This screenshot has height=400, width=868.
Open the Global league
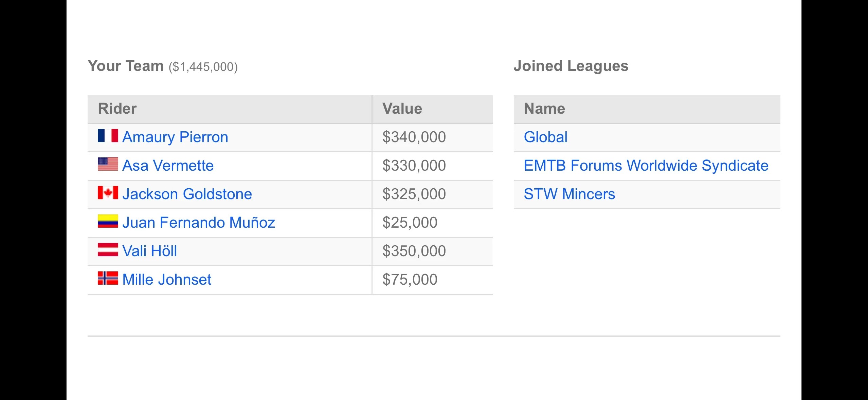[x=546, y=137]
